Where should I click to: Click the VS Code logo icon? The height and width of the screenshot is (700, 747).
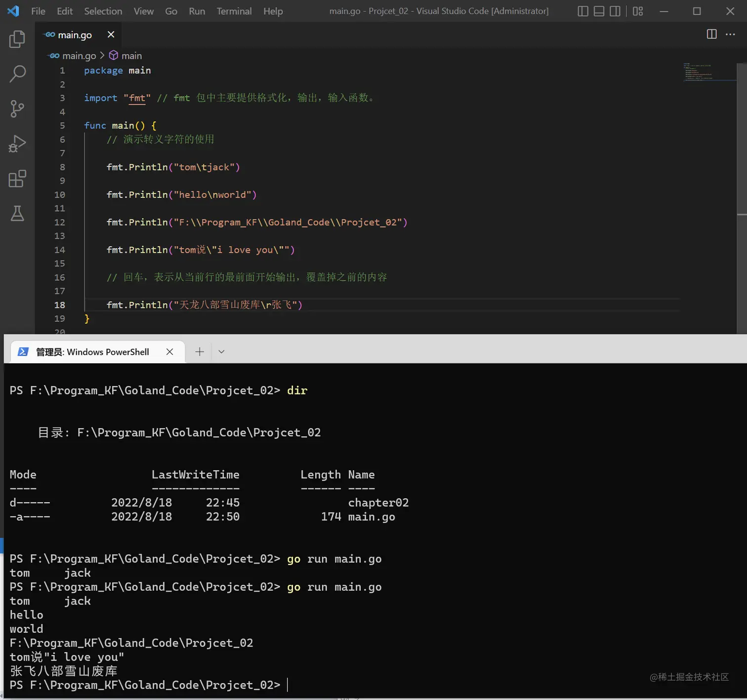coord(13,11)
